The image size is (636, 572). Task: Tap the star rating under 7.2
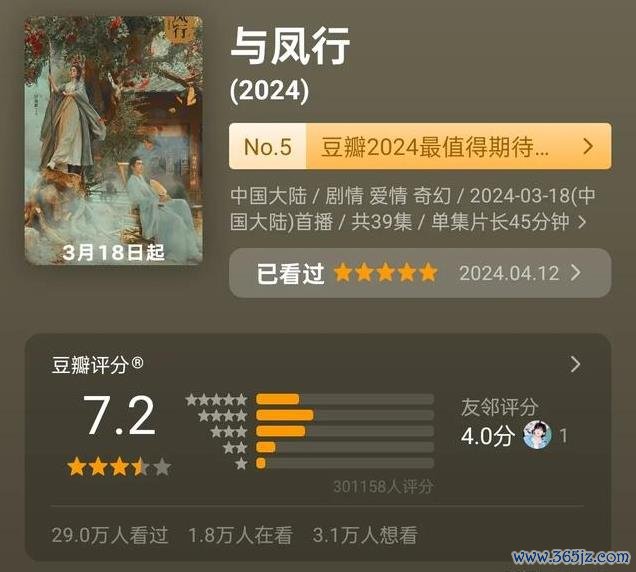pos(119,467)
